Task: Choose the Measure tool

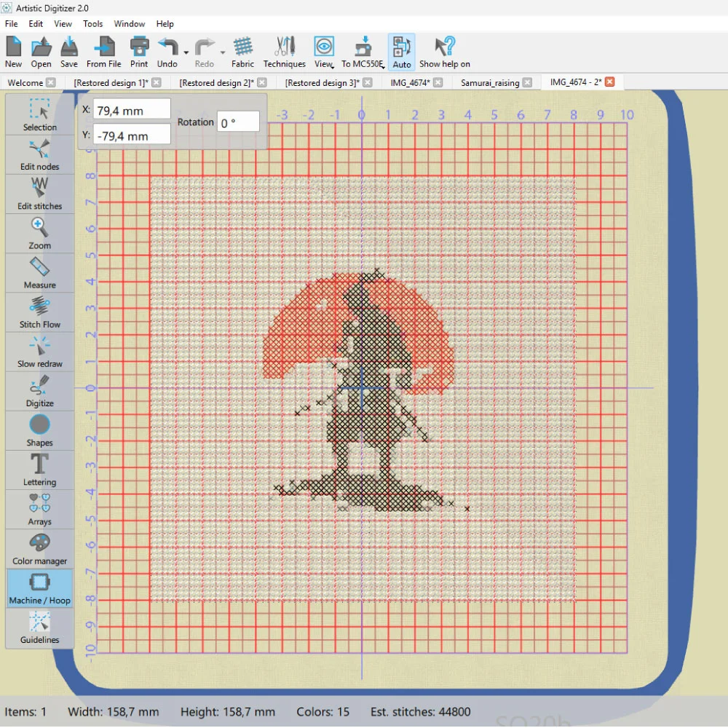Action: pyautogui.click(x=39, y=272)
